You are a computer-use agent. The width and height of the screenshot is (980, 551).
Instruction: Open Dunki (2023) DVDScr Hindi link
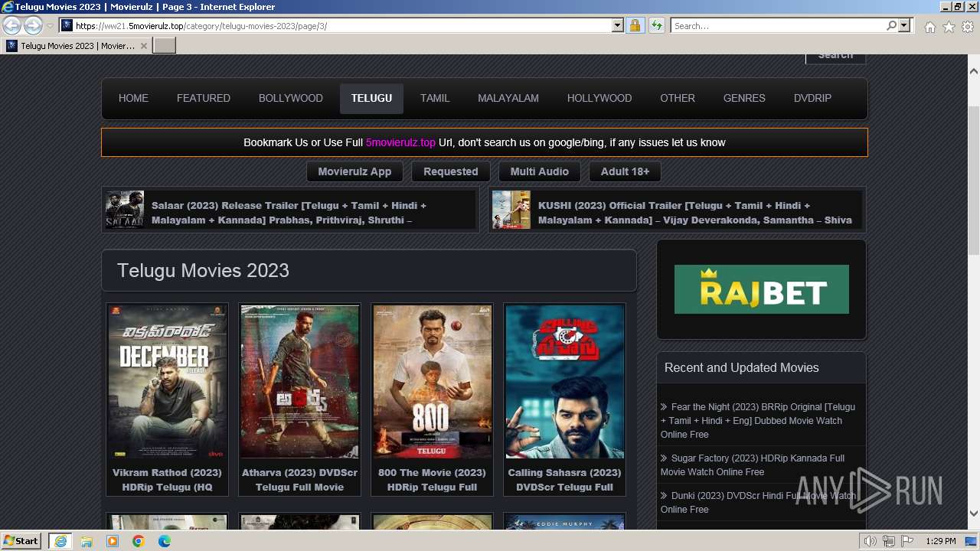[x=758, y=502]
